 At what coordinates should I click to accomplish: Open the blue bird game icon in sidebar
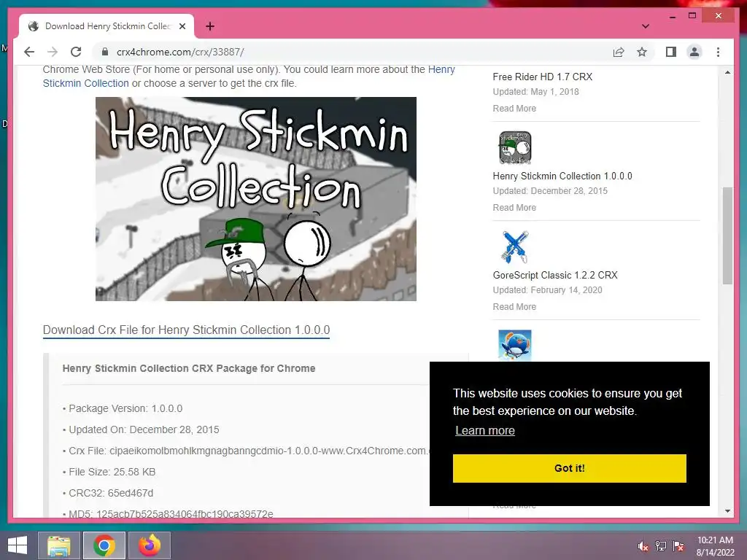515,345
